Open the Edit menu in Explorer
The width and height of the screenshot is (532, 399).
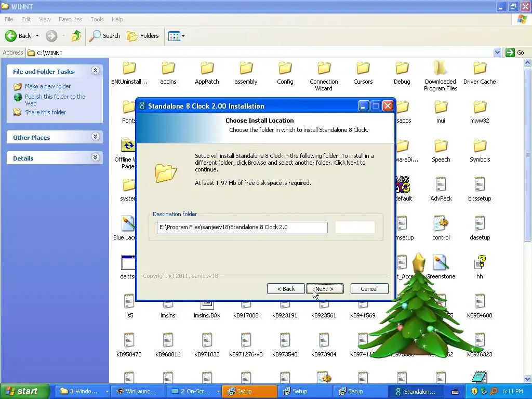click(26, 19)
